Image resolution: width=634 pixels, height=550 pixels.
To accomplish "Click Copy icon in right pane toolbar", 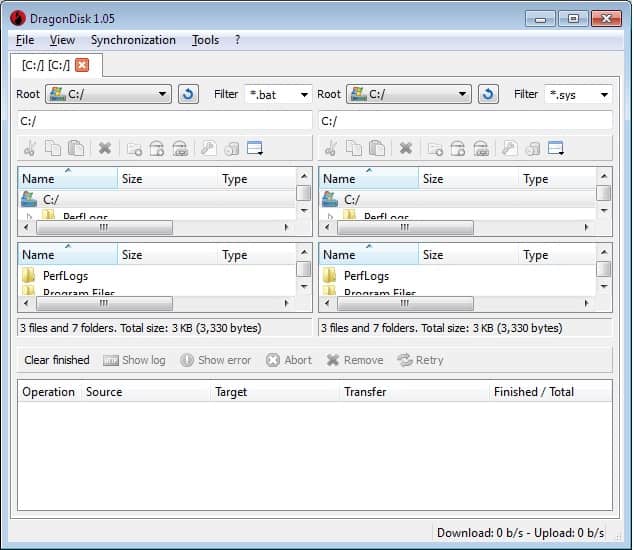I will [354, 148].
